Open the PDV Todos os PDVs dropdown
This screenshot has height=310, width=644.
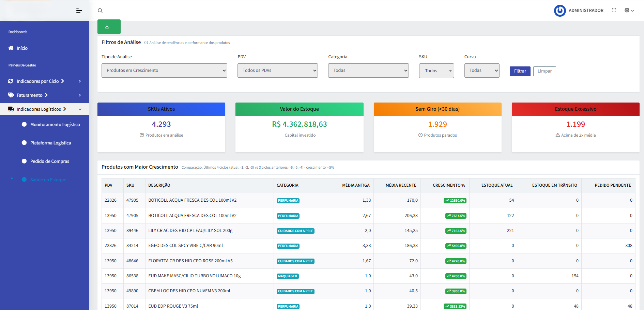click(278, 71)
